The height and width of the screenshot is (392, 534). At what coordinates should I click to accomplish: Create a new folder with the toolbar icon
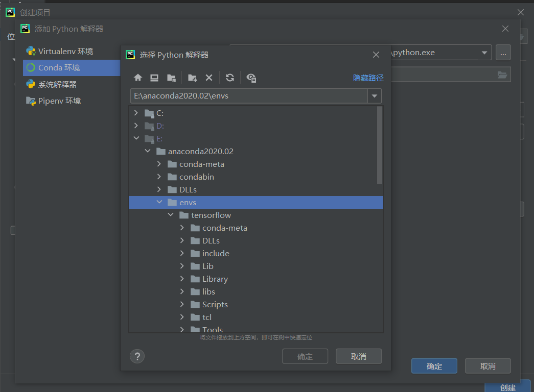[192, 78]
